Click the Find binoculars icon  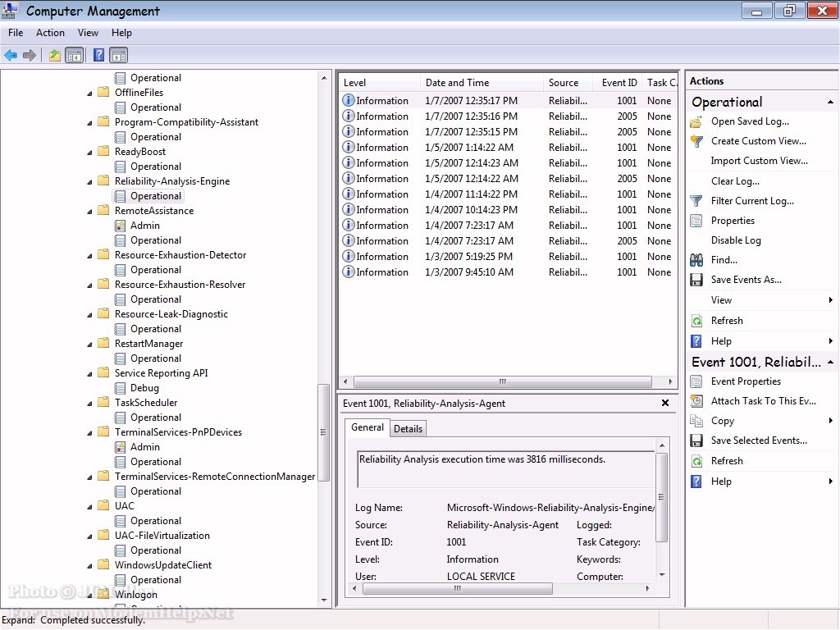[x=696, y=260]
